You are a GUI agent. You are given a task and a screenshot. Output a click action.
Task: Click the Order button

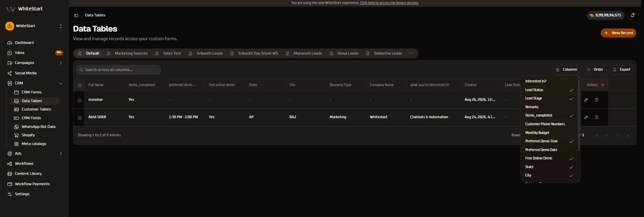595,70
